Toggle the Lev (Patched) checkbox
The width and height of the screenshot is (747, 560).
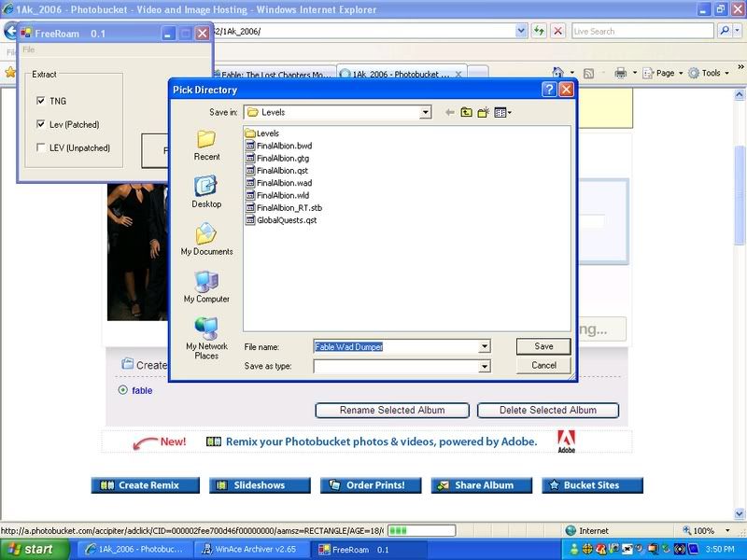(40, 124)
